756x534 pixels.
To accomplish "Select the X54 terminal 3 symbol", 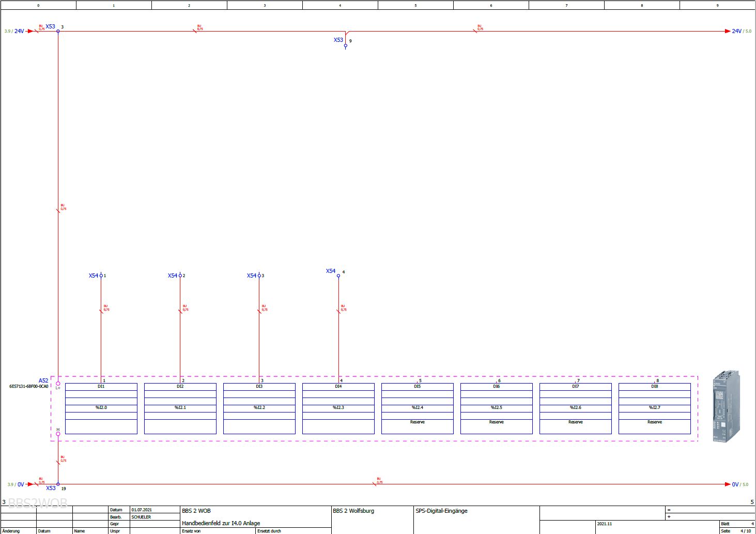I will [x=259, y=276].
